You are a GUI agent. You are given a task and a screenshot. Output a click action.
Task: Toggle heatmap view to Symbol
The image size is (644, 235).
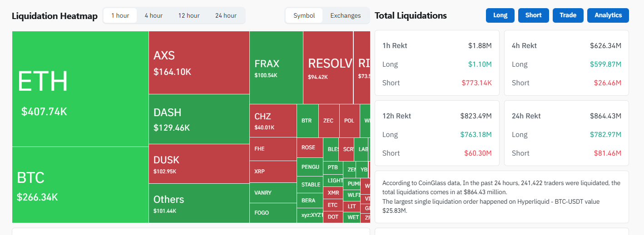click(304, 15)
